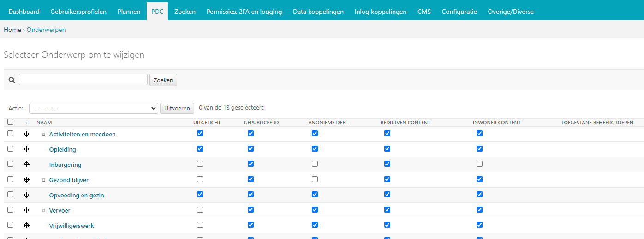Enable Uitgelicht for the Inburgering row
The width and height of the screenshot is (644, 239).
[200, 164]
